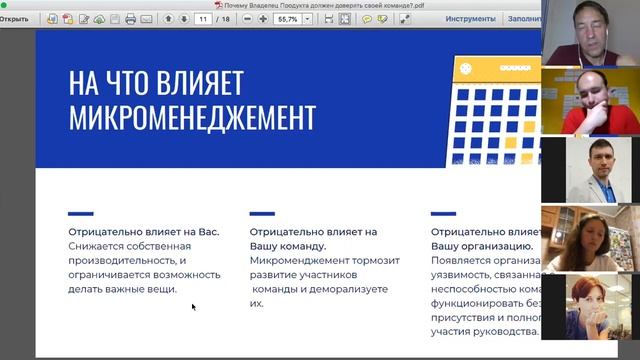This screenshot has width=640, height=360.
Task: Click the heading ending with Вашу команду.
Action: click(313, 239)
